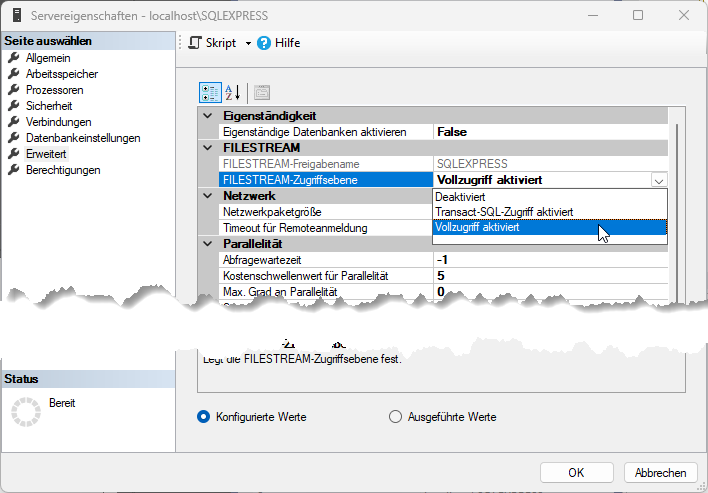The image size is (708, 493).
Task: Open the Skript dropdown arrow
Action: pos(248,43)
